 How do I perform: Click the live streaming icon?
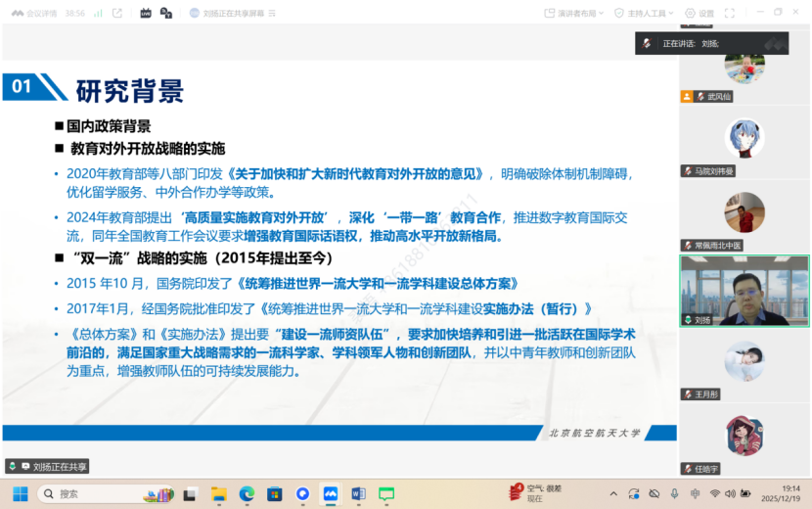(146, 13)
